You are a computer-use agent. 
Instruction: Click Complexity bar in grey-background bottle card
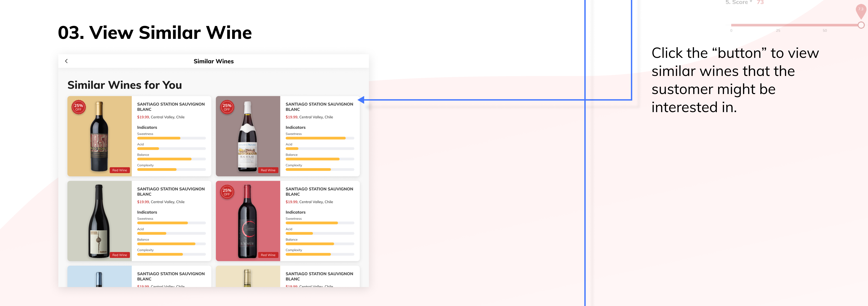coord(172,254)
